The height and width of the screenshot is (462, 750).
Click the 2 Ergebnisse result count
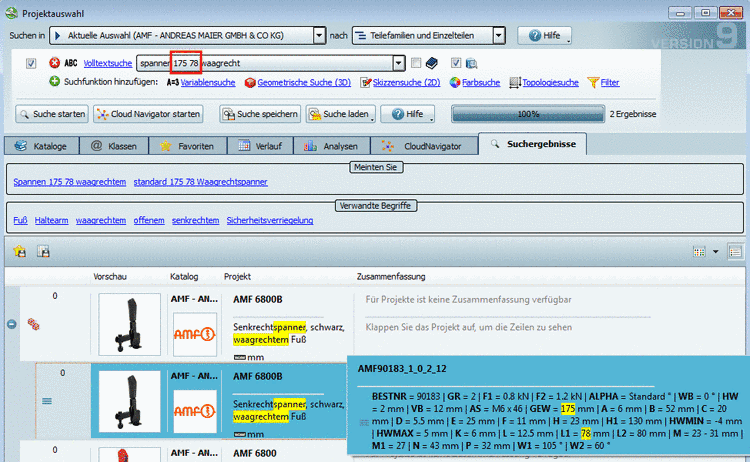click(x=633, y=114)
